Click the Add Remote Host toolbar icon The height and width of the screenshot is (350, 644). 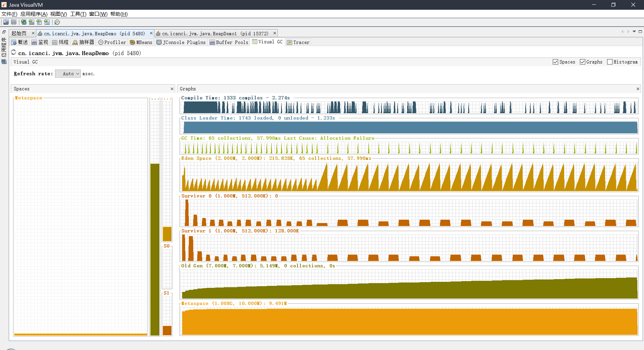24,22
